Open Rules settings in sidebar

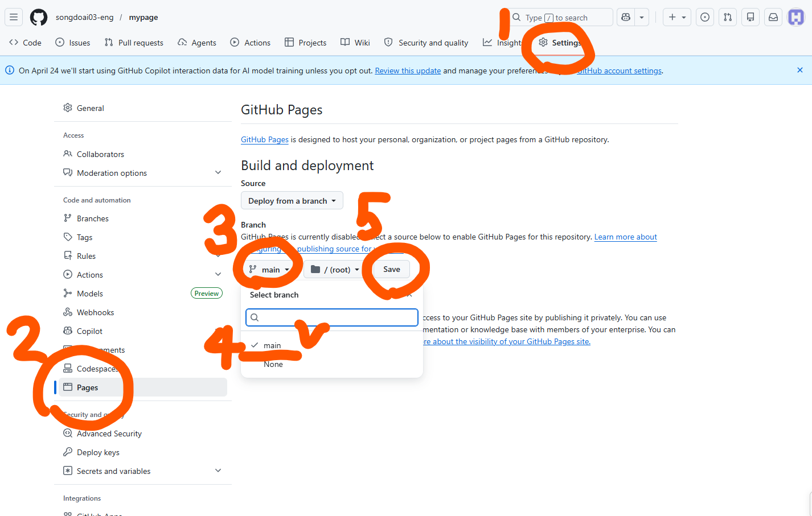[143, 256]
